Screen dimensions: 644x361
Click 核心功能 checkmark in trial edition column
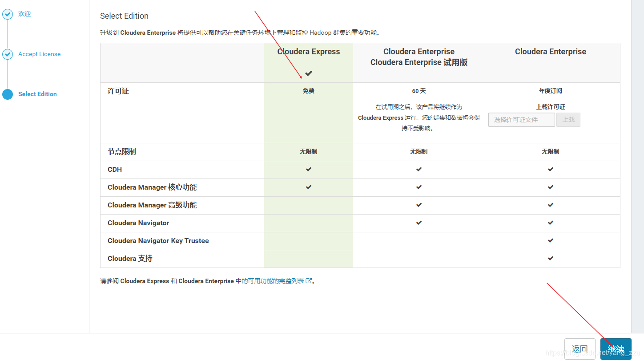point(419,187)
